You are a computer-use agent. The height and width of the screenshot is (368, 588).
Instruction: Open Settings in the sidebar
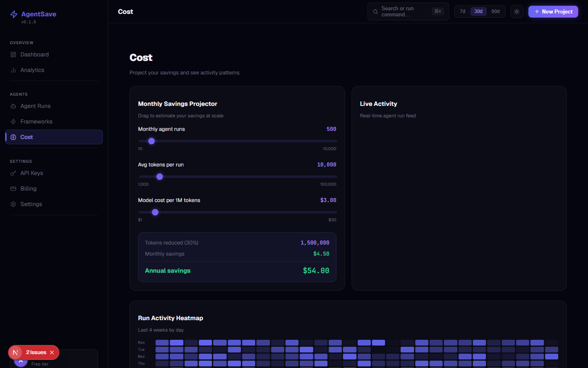(x=54, y=204)
